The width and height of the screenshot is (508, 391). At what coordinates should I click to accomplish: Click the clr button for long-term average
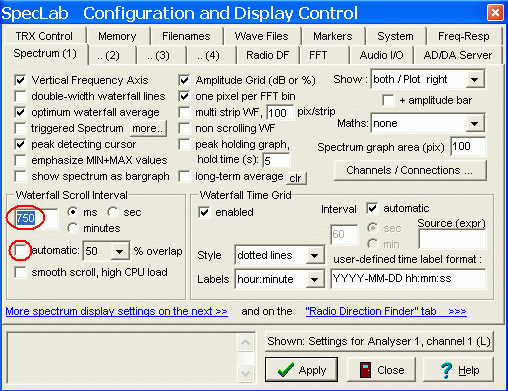(x=296, y=178)
